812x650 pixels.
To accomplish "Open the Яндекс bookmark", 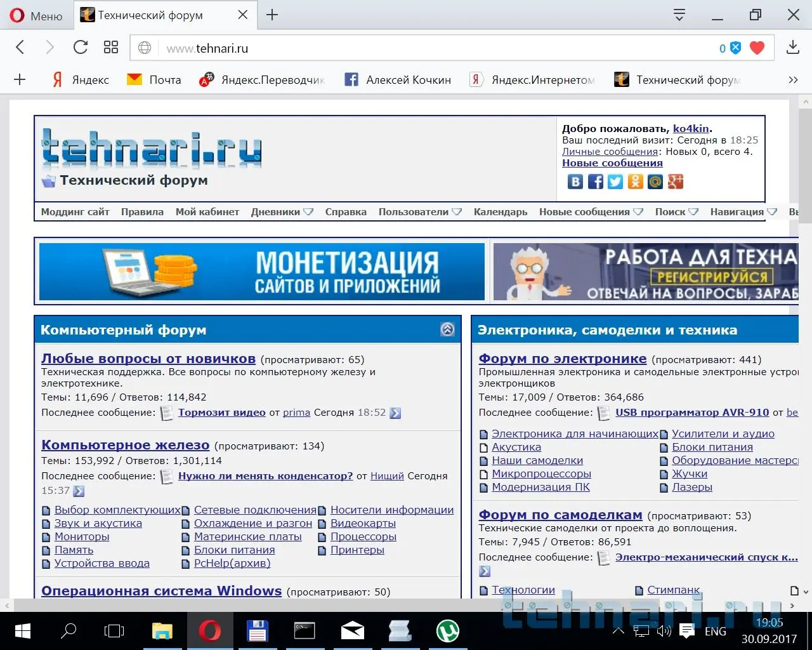I will click(81, 79).
